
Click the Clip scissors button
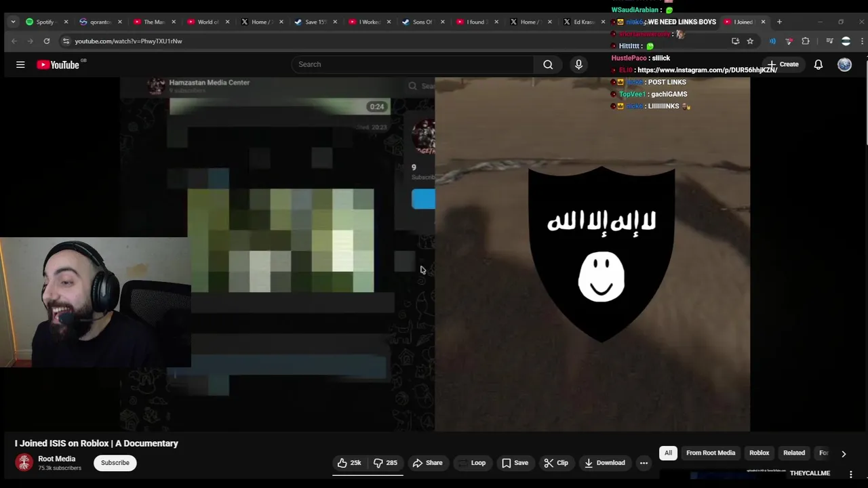coord(556,463)
